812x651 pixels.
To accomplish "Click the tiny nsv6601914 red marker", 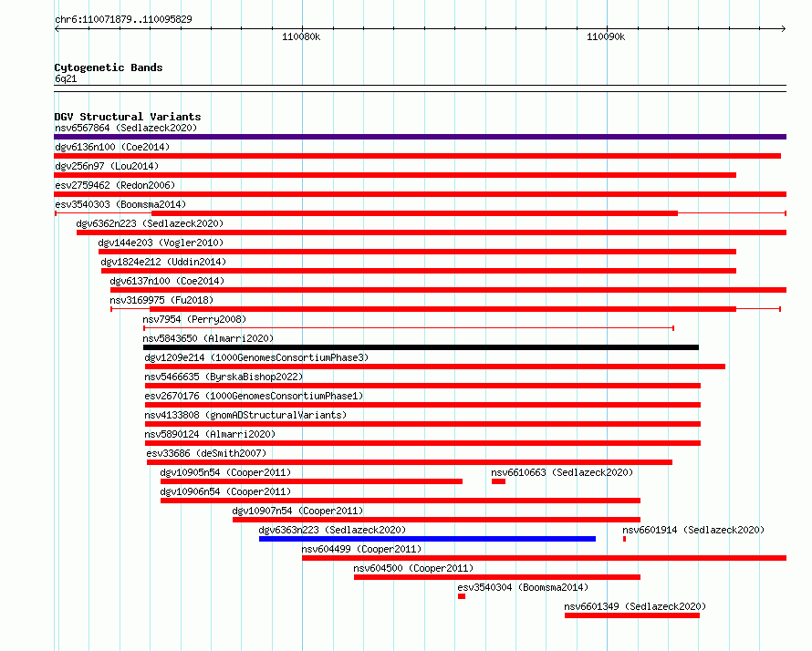I will [625, 539].
